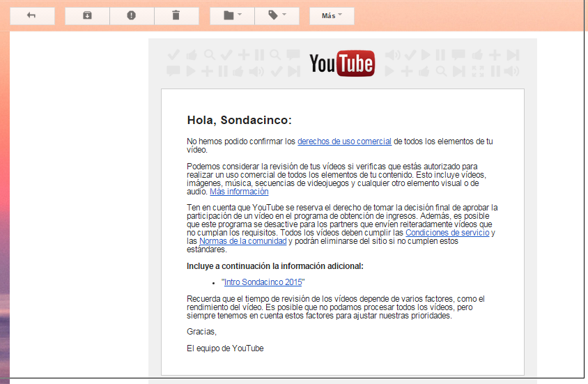The width and height of the screenshot is (588, 384).
Task: Open the 'Intro Sondacinco 2015' video link
Action: 263,282
